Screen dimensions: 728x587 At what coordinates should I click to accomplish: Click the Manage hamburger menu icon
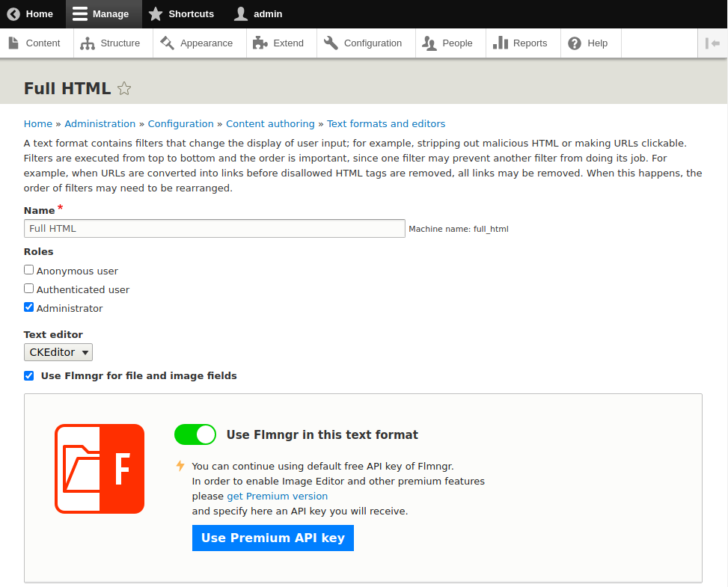tap(80, 14)
